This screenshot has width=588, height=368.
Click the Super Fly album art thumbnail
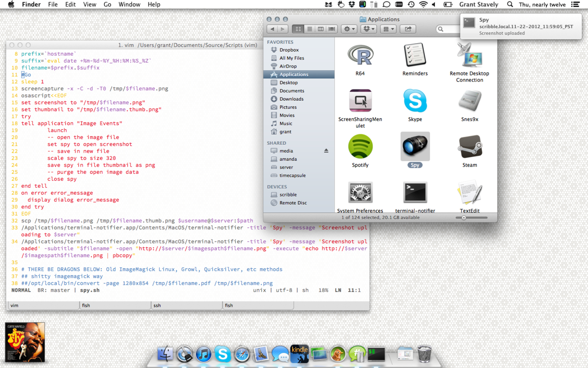pyautogui.click(x=25, y=342)
